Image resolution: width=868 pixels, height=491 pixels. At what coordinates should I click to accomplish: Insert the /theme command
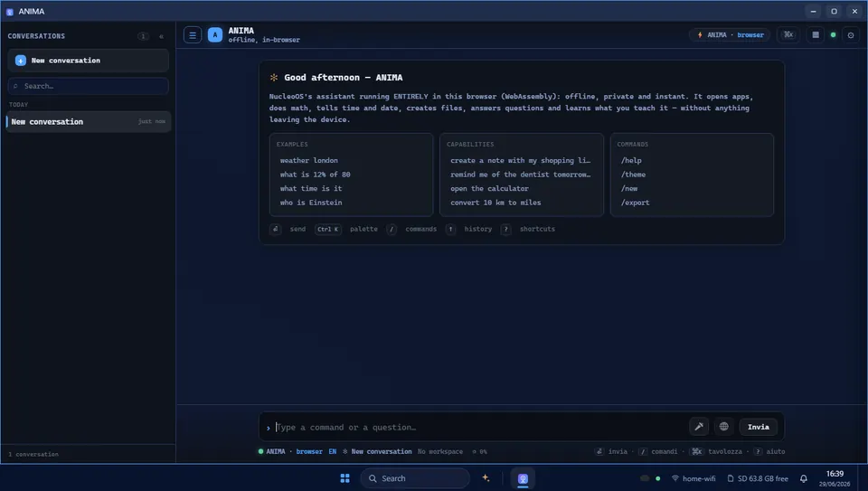(x=633, y=175)
